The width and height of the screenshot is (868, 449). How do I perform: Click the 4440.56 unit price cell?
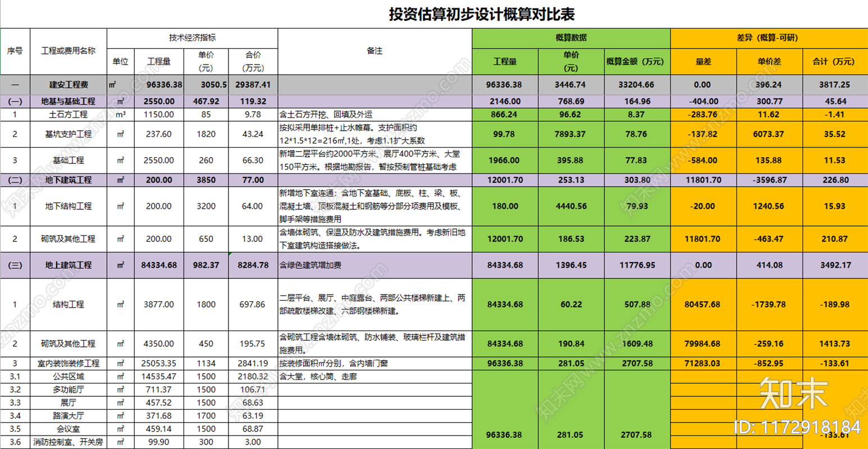click(x=571, y=206)
